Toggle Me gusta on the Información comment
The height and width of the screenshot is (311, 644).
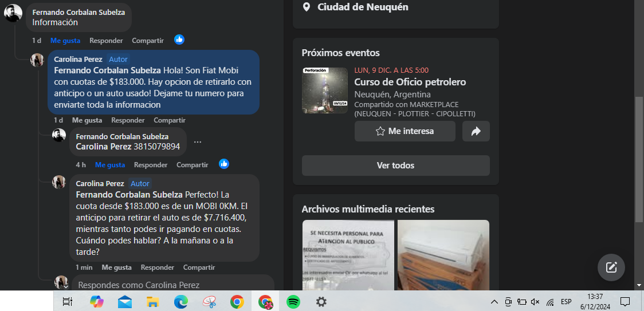pos(65,41)
